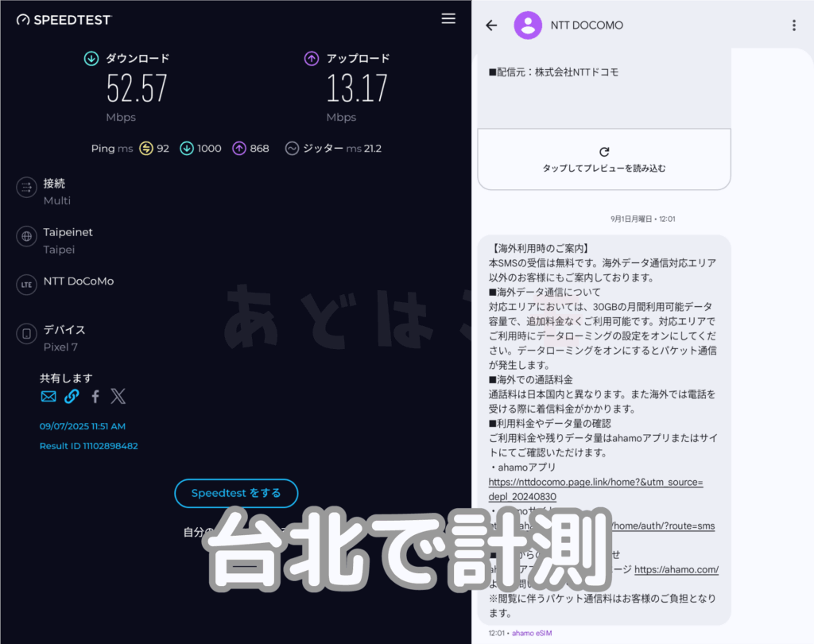The image size is (814, 644).
Task: Go back from NTT DOCOMO conversation
Action: 491,25
